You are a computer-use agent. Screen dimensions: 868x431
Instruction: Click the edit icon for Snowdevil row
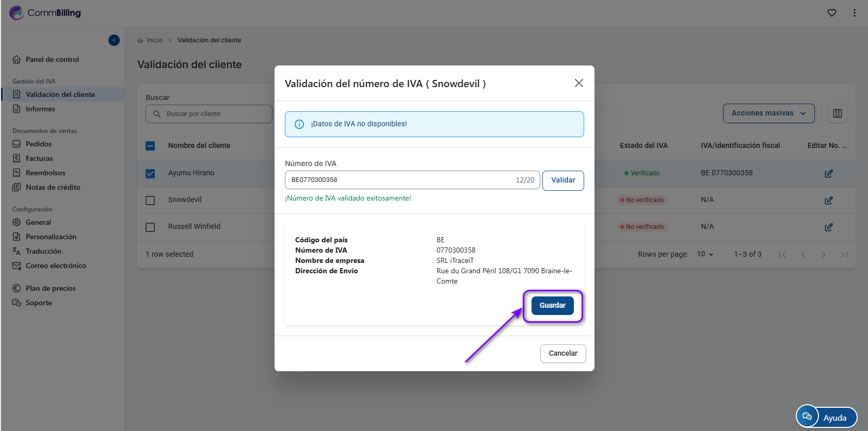[x=828, y=201]
